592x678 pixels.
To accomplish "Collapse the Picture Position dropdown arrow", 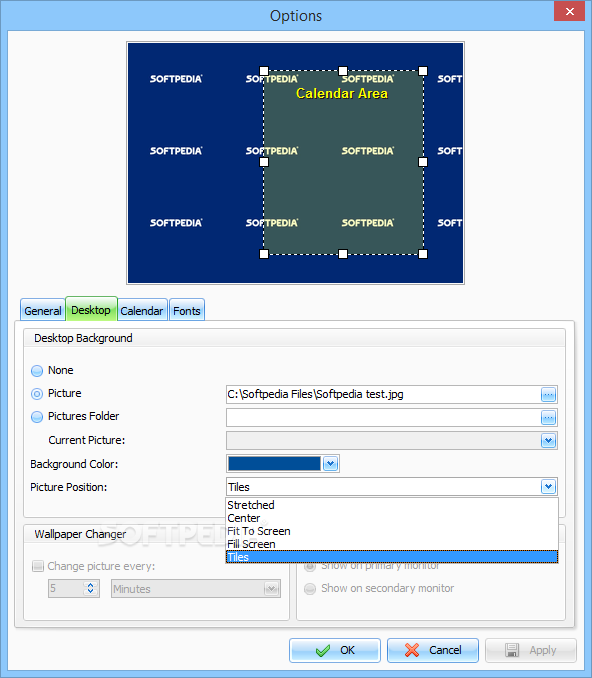I will [x=548, y=487].
